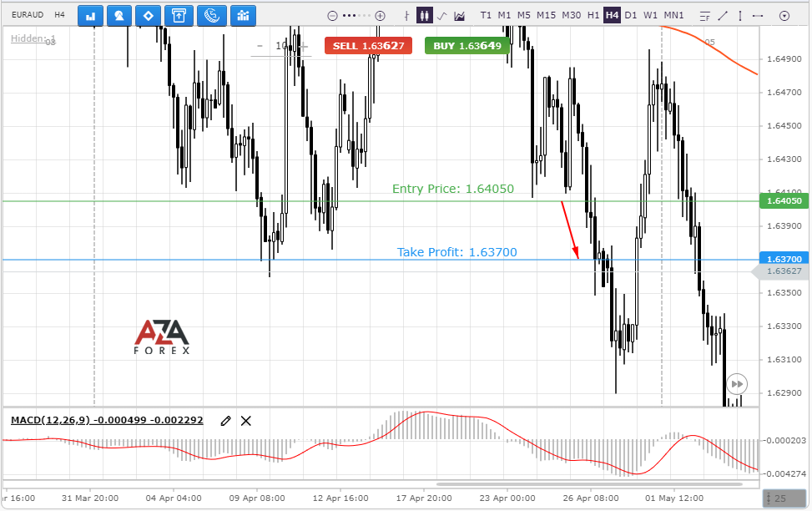Click the EURAUD symbol label
The height and width of the screenshot is (511, 812).
pos(28,15)
